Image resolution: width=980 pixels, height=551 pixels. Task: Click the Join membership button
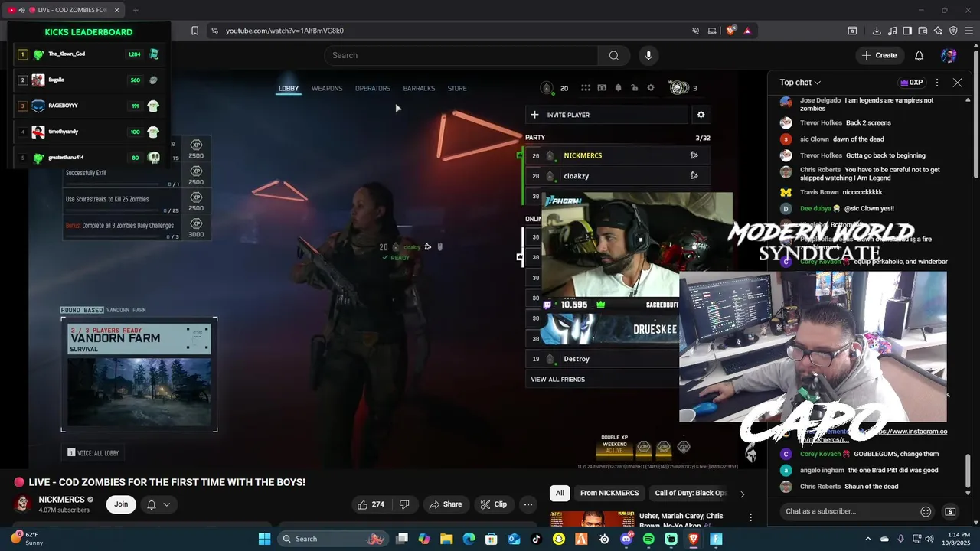pyautogui.click(x=121, y=504)
